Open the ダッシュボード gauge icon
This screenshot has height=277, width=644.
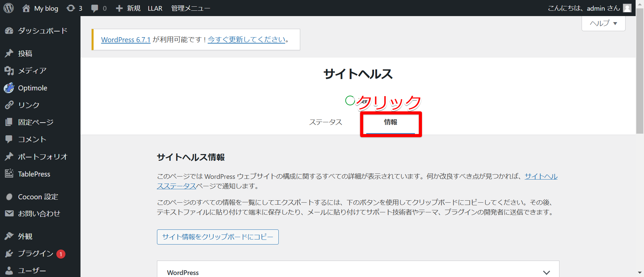click(x=9, y=31)
